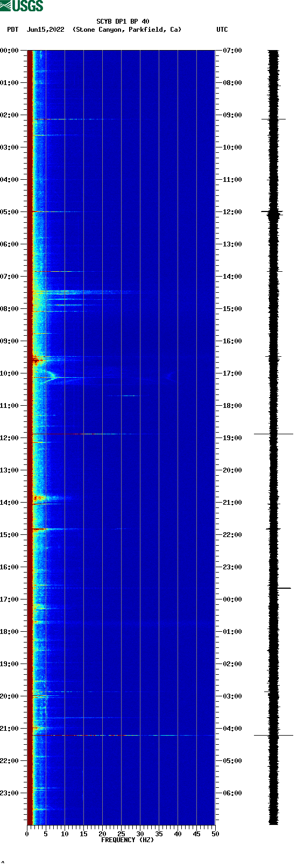Click the seismogram spike near 12:00 UTC
Image resolution: width=297 pixels, height=868 pixels.
[273, 212]
